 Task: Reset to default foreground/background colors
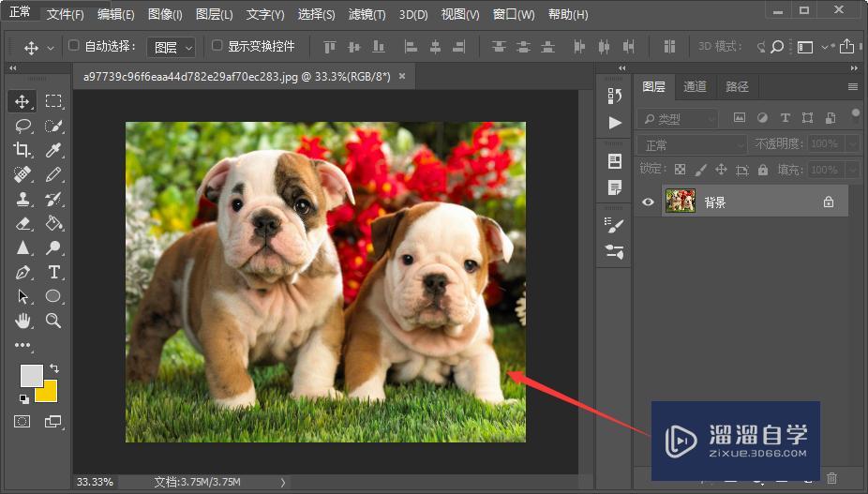point(24,398)
